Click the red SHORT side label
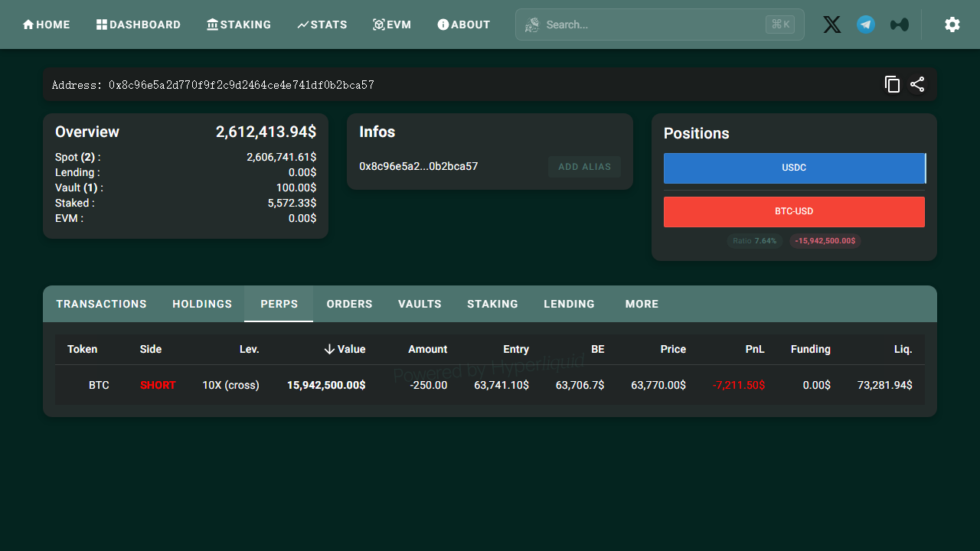 pos(158,385)
